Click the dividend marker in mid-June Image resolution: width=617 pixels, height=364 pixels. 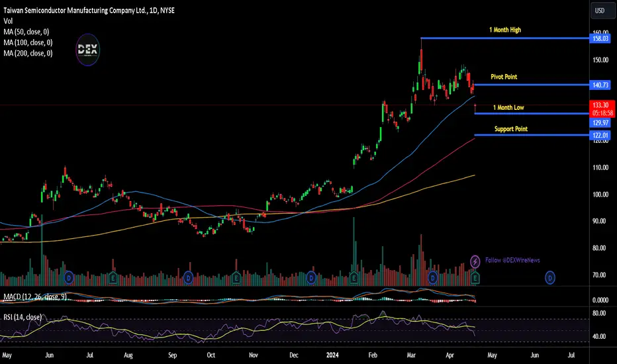pos(69,278)
